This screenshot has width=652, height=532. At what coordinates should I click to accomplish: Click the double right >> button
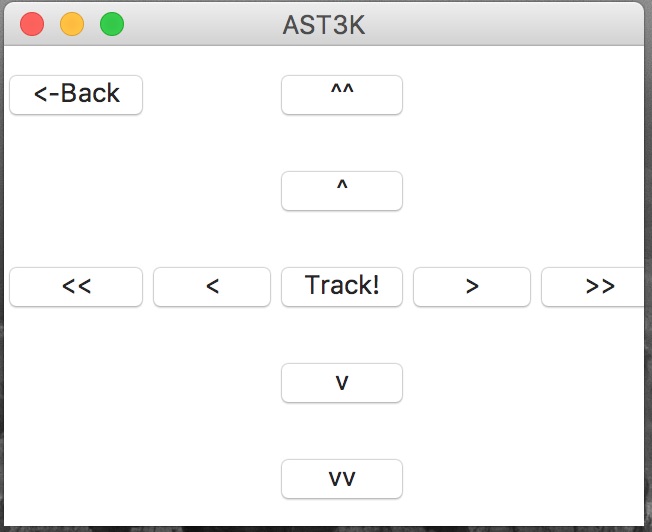click(597, 287)
